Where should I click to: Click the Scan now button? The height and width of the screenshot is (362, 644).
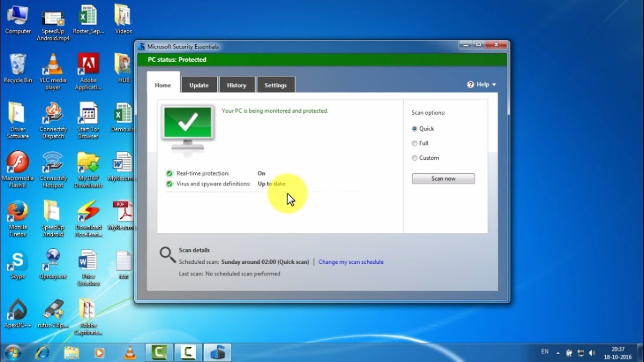[x=443, y=178]
